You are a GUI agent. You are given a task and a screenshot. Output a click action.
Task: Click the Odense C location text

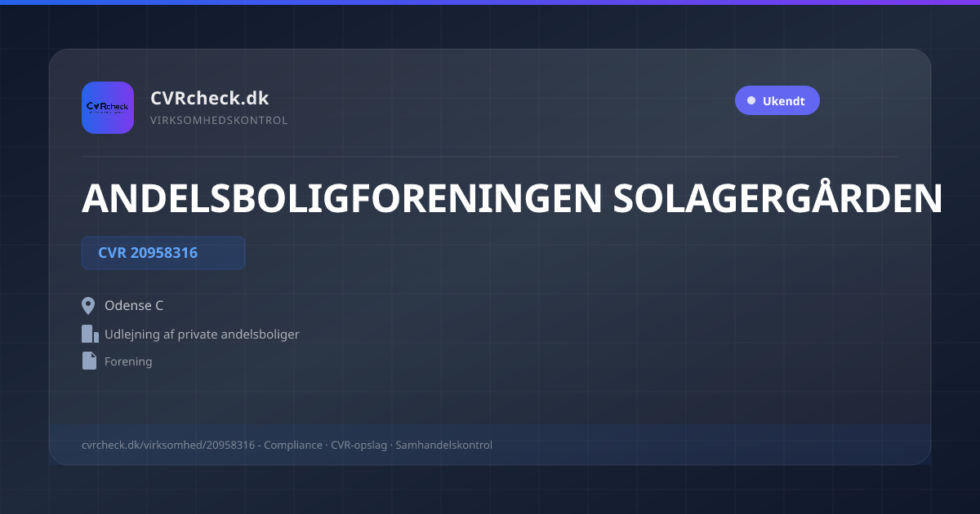click(x=134, y=306)
